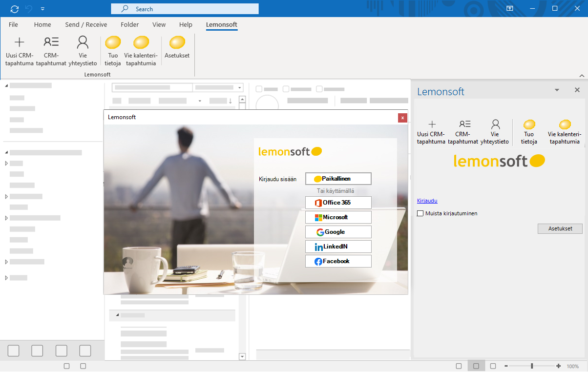This screenshot has width=588, height=372.
Task: Close the Lemonsoft side pane
Action: coord(577,90)
